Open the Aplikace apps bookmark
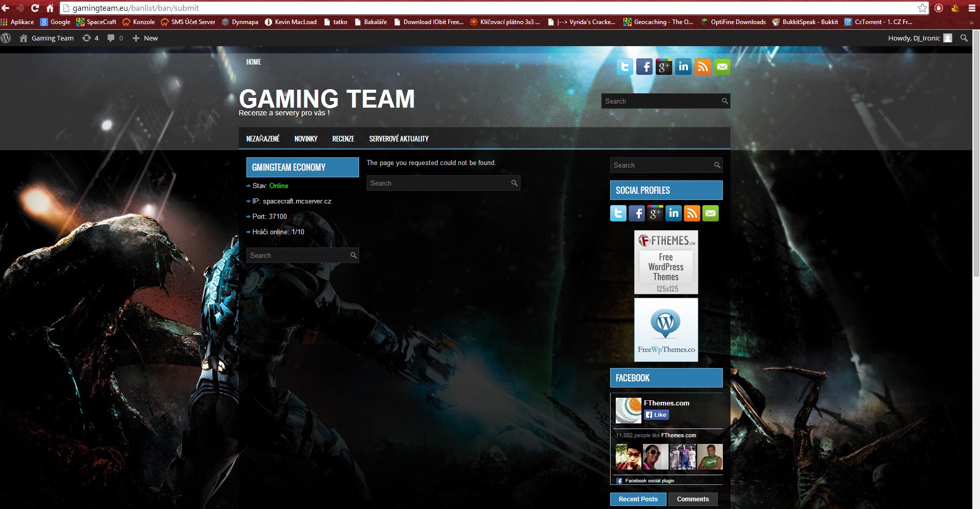 (17, 22)
